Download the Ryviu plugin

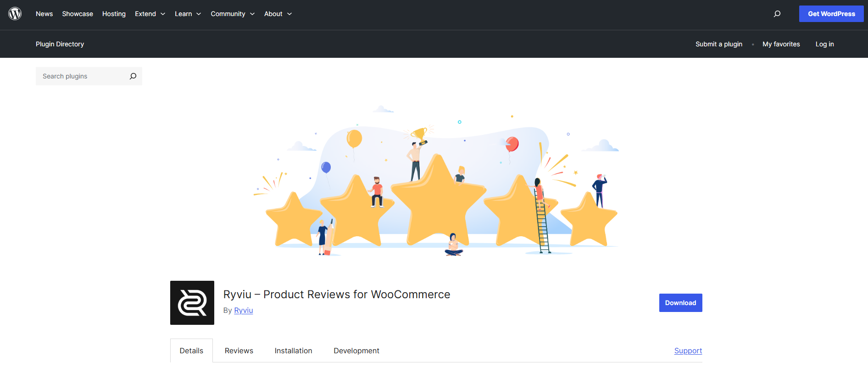click(680, 303)
